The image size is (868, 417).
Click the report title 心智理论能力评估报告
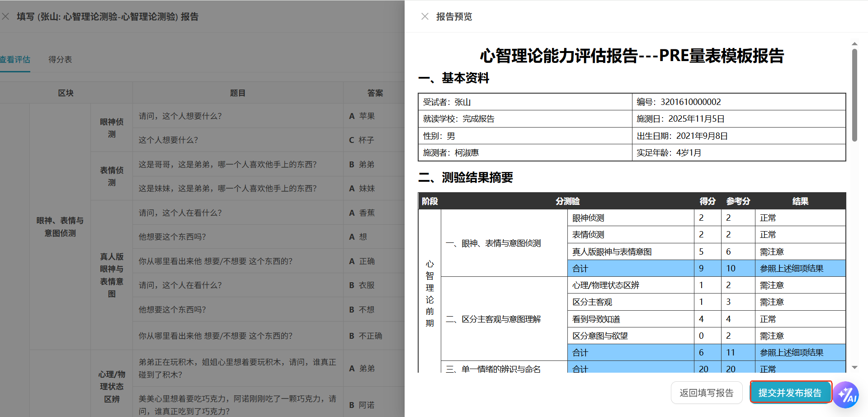click(632, 56)
